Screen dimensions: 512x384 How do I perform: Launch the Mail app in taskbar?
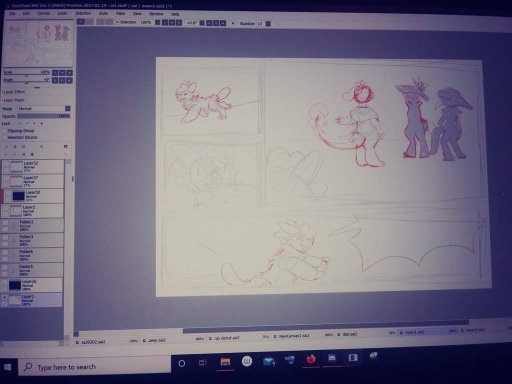268,361
